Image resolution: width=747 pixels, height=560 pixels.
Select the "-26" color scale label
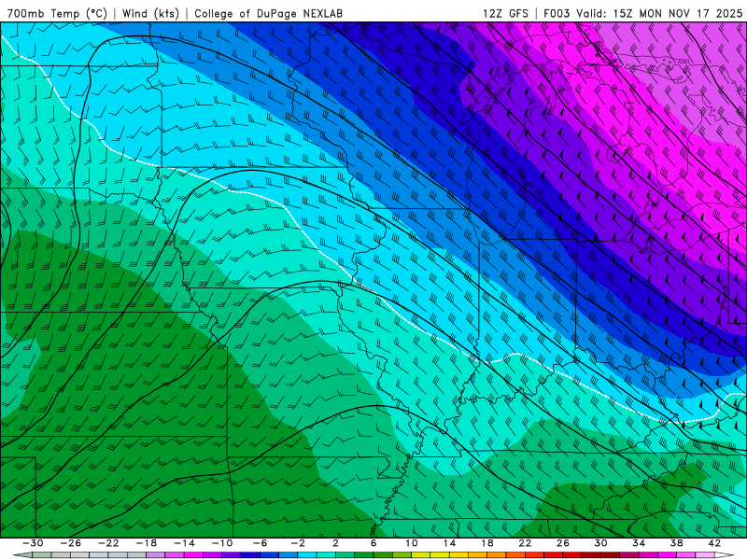pyautogui.click(x=71, y=543)
